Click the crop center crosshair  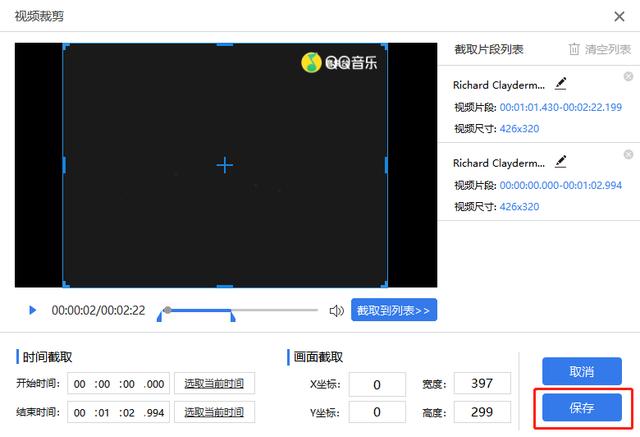click(224, 165)
